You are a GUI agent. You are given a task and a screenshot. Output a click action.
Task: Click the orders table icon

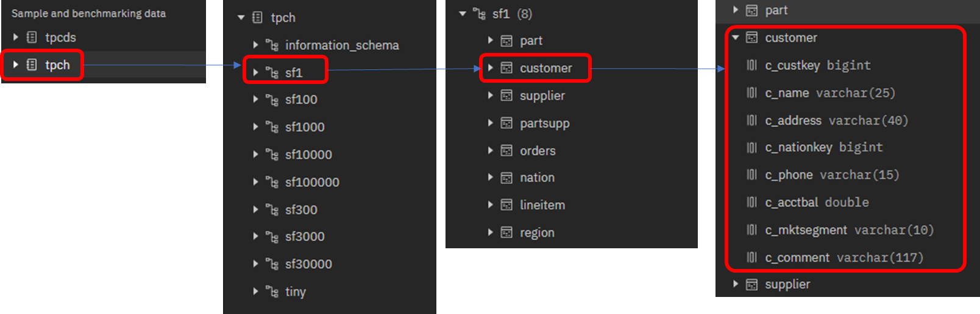click(506, 150)
